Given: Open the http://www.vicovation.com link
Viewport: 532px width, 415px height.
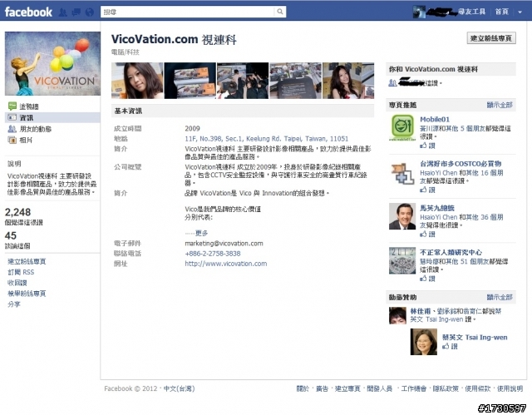Looking at the screenshot, I should click(x=225, y=264).
